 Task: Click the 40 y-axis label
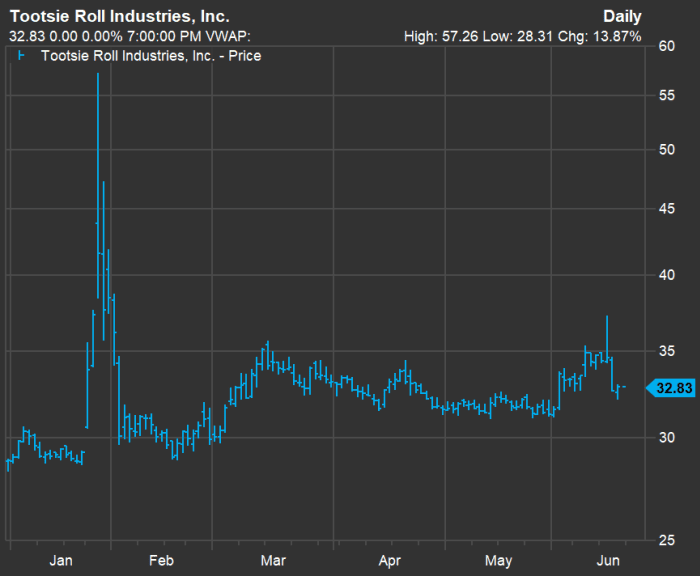coord(667,275)
